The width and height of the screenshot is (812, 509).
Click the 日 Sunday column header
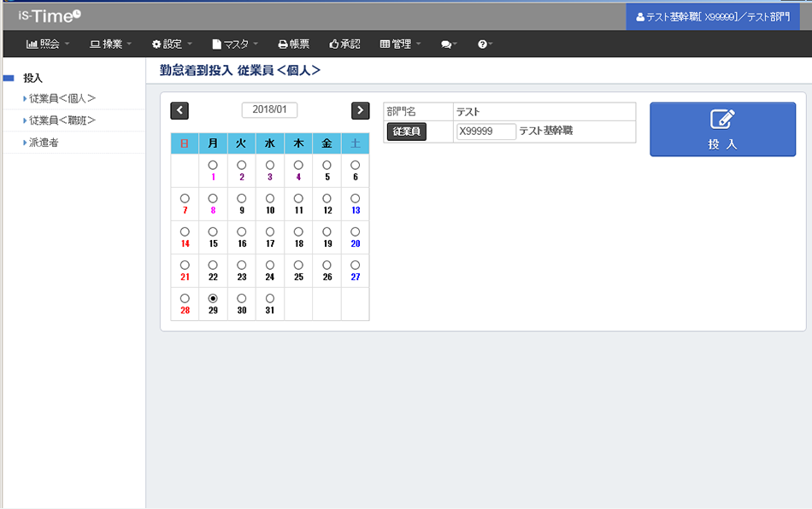pyautogui.click(x=185, y=143)
